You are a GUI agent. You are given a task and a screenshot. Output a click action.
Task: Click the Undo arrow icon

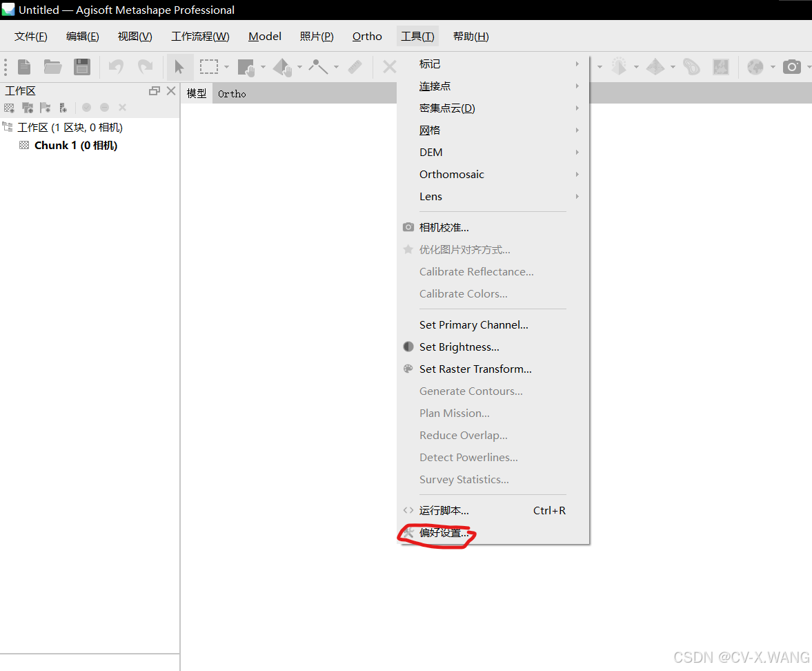point(116,67)
